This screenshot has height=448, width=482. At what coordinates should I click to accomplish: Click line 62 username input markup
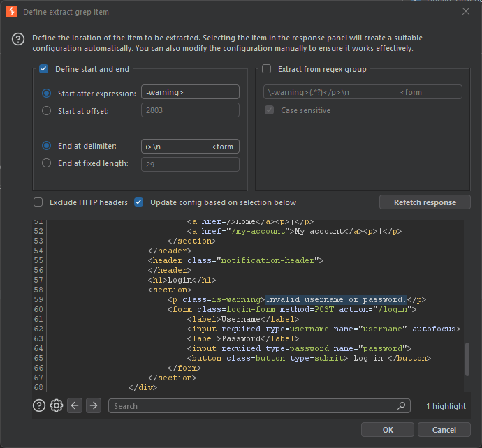(323, 329)
